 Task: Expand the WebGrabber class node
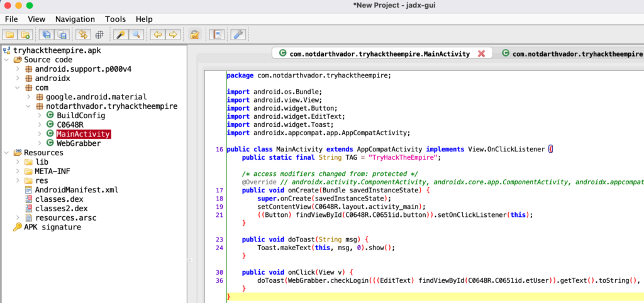pos(40,143)
